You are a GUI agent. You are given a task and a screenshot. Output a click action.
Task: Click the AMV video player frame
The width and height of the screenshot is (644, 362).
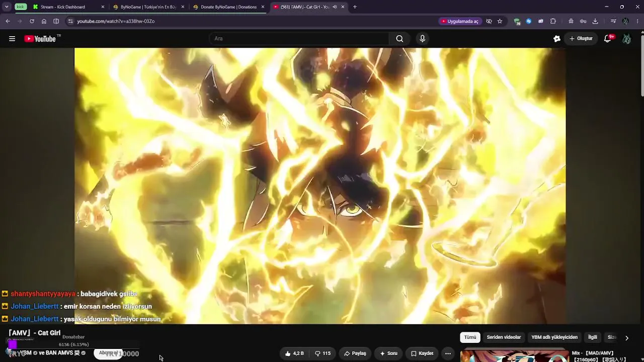(320, 186)
